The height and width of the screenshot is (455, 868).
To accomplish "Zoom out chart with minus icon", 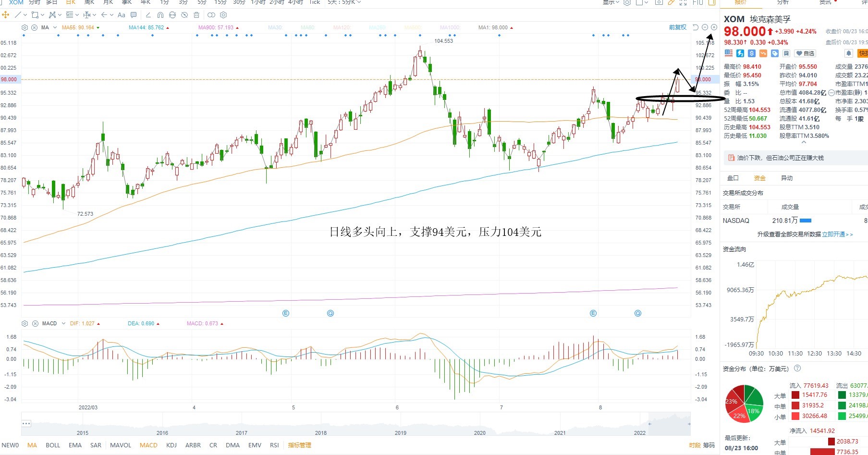I will point(705,27).
